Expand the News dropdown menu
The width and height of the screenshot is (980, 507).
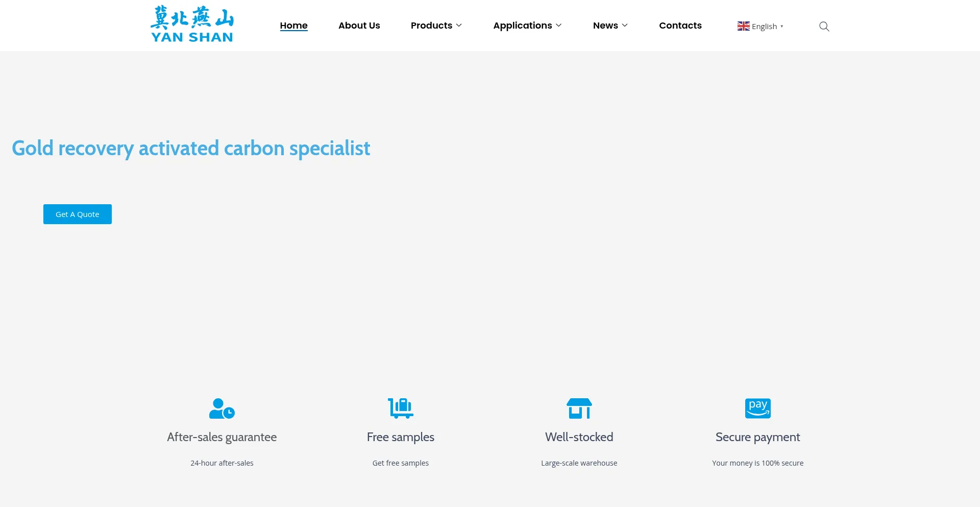[x=610, y=26]
